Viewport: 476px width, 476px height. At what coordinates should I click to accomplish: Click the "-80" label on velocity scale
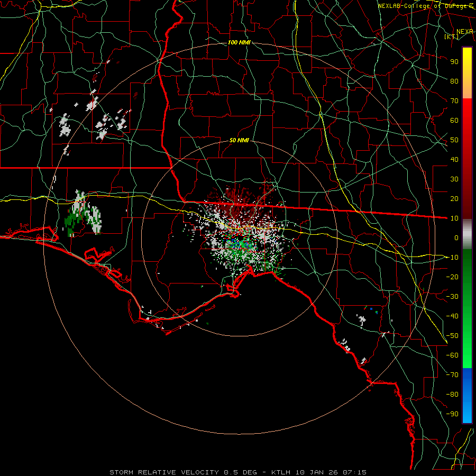(452, 395)
